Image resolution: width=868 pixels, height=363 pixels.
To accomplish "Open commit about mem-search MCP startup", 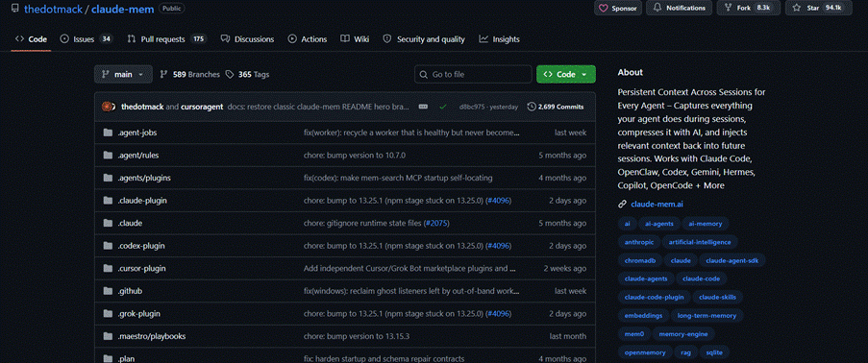I will (x=398, y=179).
